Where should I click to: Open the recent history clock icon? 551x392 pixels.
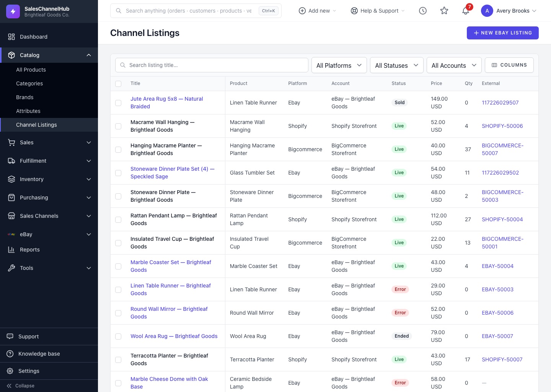click(423, 11)
